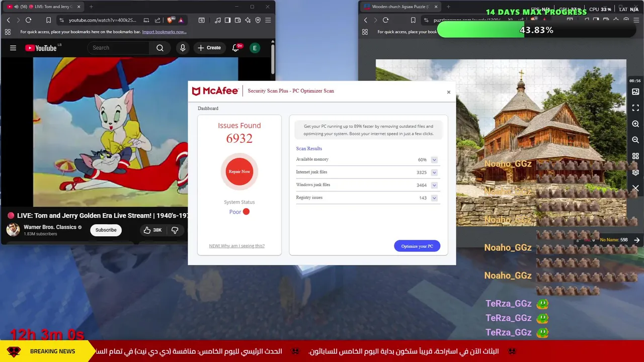Click the McAfee logo
The image size is (644, 362).
[215, 91]
